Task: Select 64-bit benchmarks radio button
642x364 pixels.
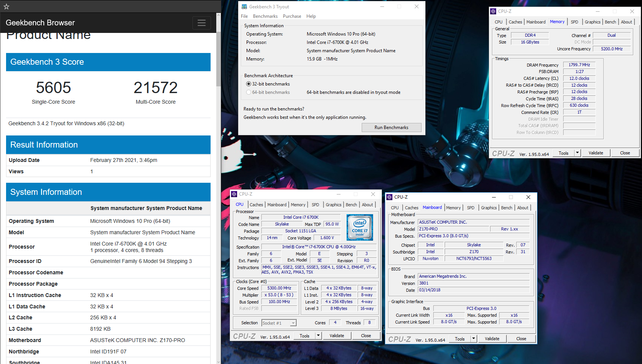Action: 248,92
